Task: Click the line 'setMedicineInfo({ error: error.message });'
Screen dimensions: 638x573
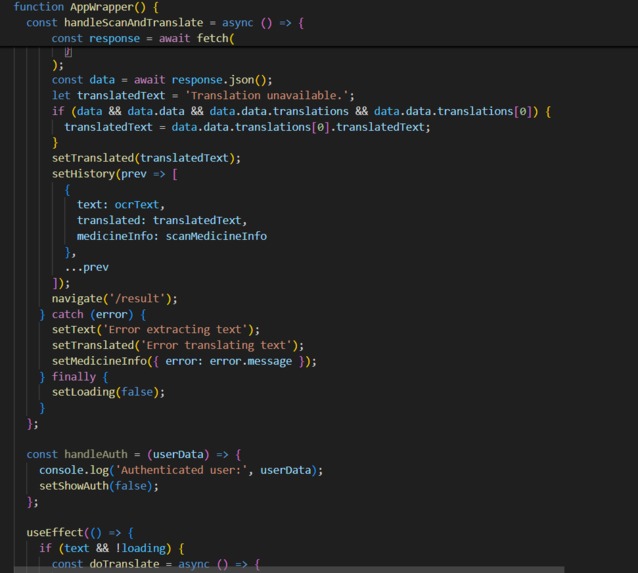Action: coord(184,361)
